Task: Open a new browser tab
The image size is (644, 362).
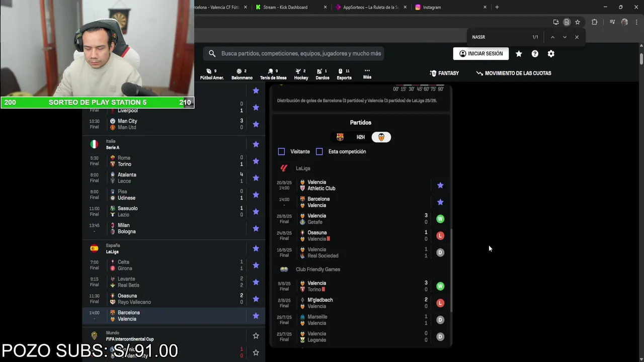Action: [497, 7]
